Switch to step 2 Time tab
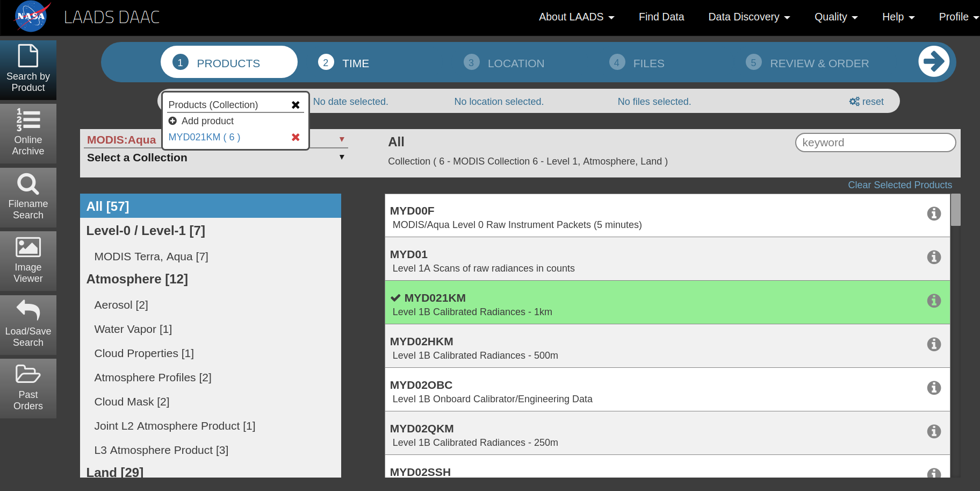Screen dimensions: 980x491 pos(344,63)
